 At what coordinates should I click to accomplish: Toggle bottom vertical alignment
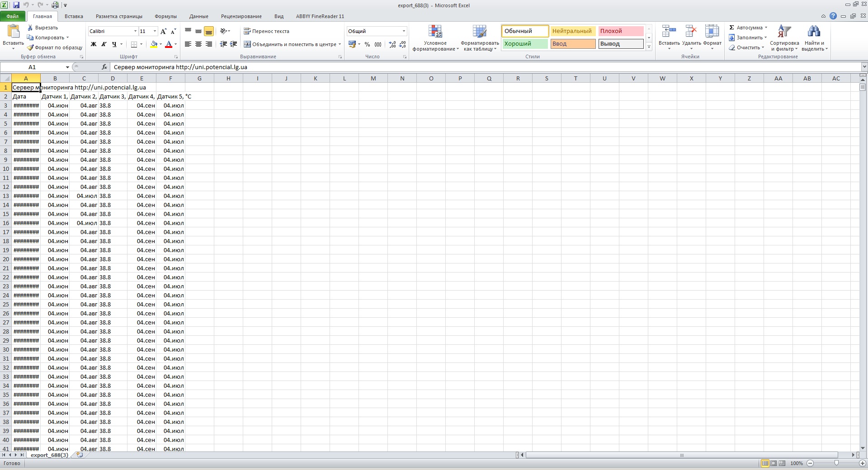[x=209, y=31]
